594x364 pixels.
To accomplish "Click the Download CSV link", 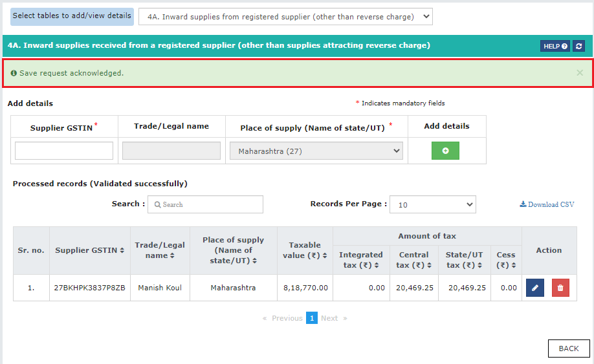I will coord(547,204).
